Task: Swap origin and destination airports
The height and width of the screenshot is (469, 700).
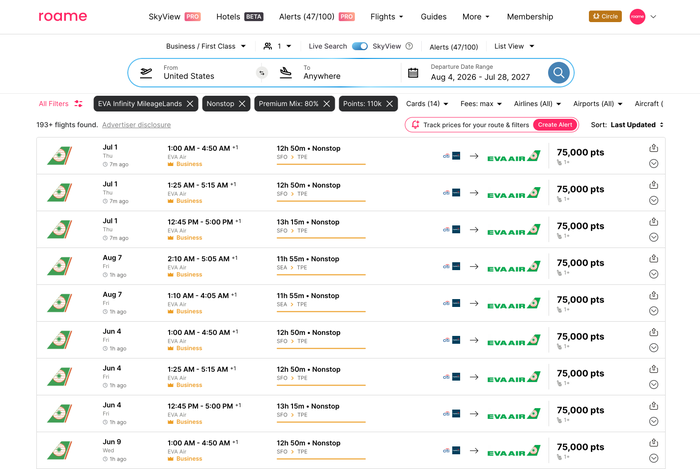Action: coord(262,73)
